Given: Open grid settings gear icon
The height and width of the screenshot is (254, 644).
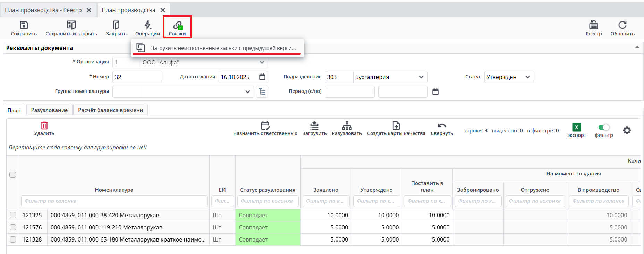Looking at the screenshot, I should point(627,131).
